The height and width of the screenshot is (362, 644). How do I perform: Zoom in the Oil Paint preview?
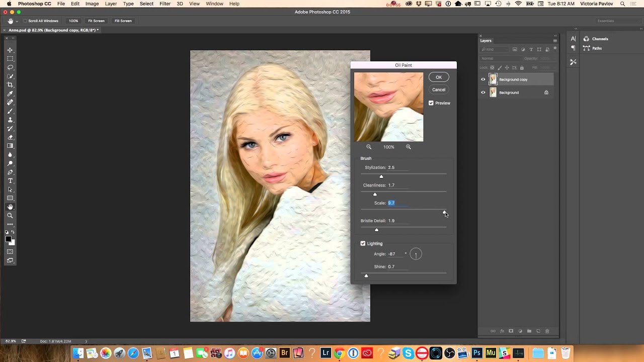click(409, 147)
